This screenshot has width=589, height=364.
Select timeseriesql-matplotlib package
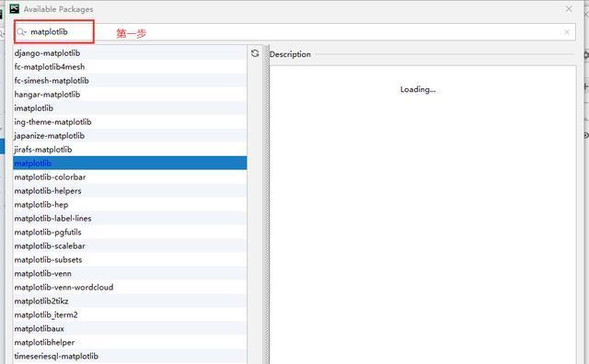[x=130, y=356]
